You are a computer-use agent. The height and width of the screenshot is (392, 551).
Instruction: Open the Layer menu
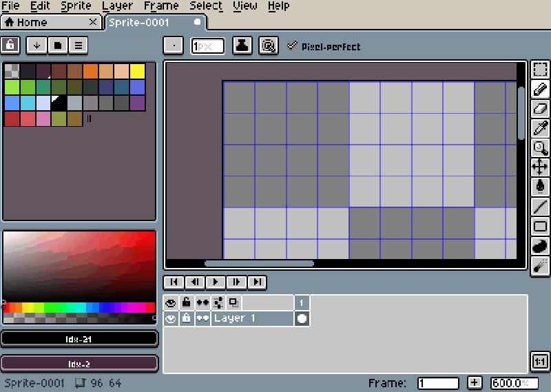(117, 6)
